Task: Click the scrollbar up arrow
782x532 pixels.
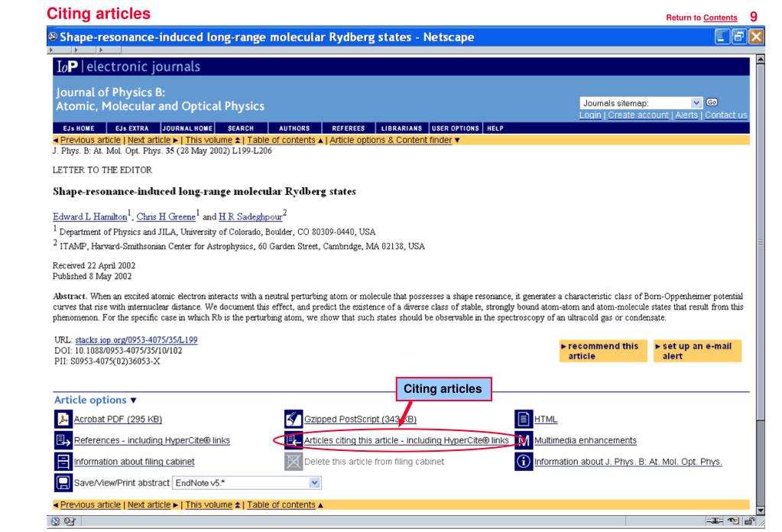Action: 760,59
